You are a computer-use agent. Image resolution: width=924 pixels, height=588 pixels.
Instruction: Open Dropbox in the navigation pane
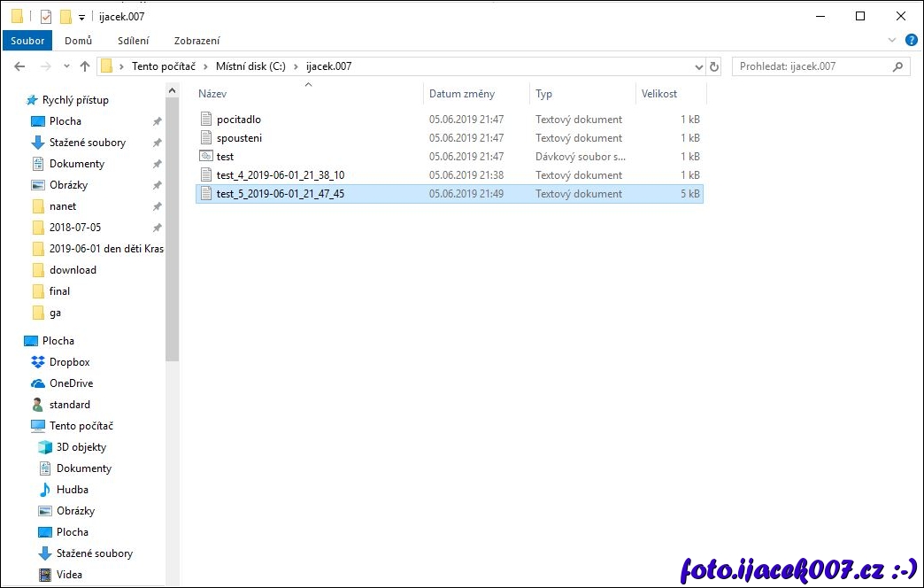tap(69, 362)
